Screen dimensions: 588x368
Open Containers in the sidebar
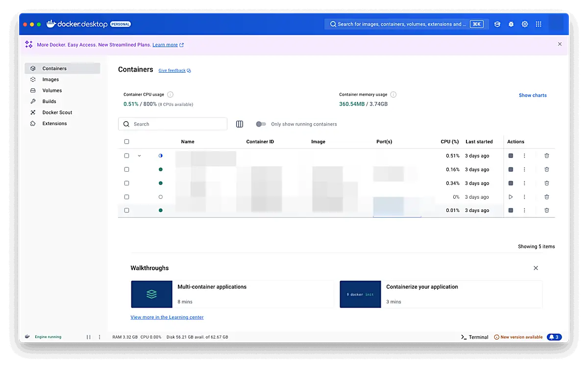pyautogui.click(x=62, y=68)
